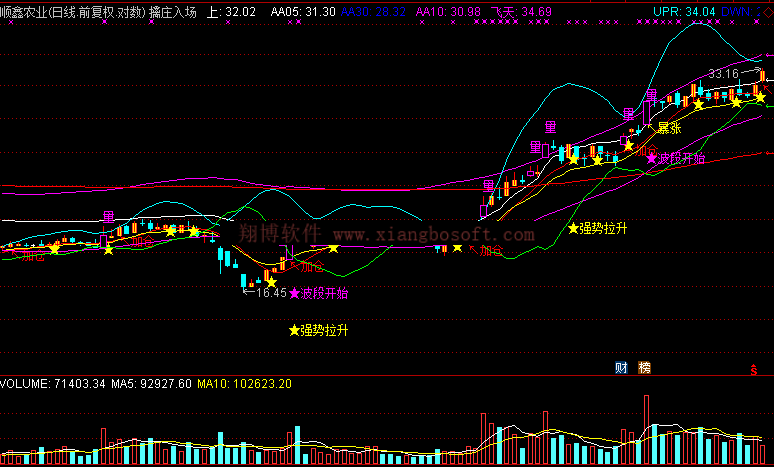Click the 33.16 high price annotation
The height and width of the screenshot is (467, 774).
pos(723,74)
